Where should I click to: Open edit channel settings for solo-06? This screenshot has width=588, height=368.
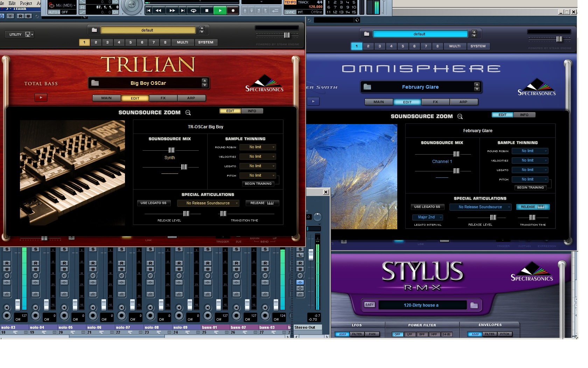[x=93, y=276]
